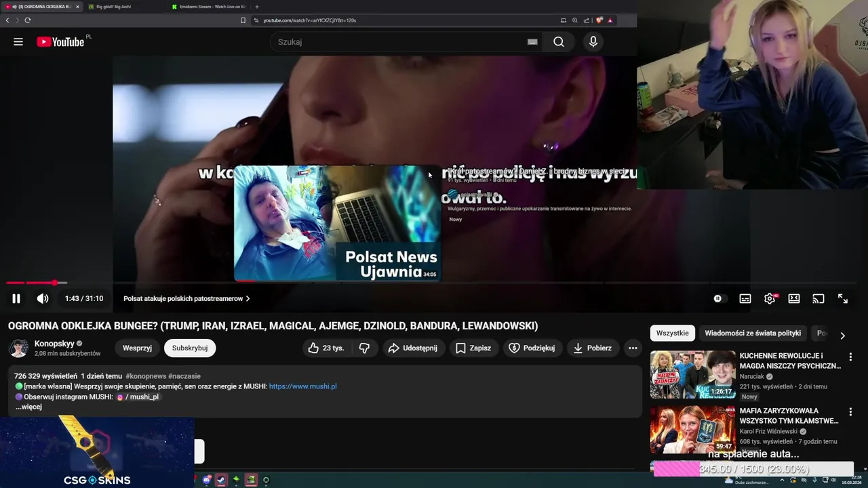
Task: Open options for MAFIA ZARYZYKOWAŁA video
Action: [850, 411]
